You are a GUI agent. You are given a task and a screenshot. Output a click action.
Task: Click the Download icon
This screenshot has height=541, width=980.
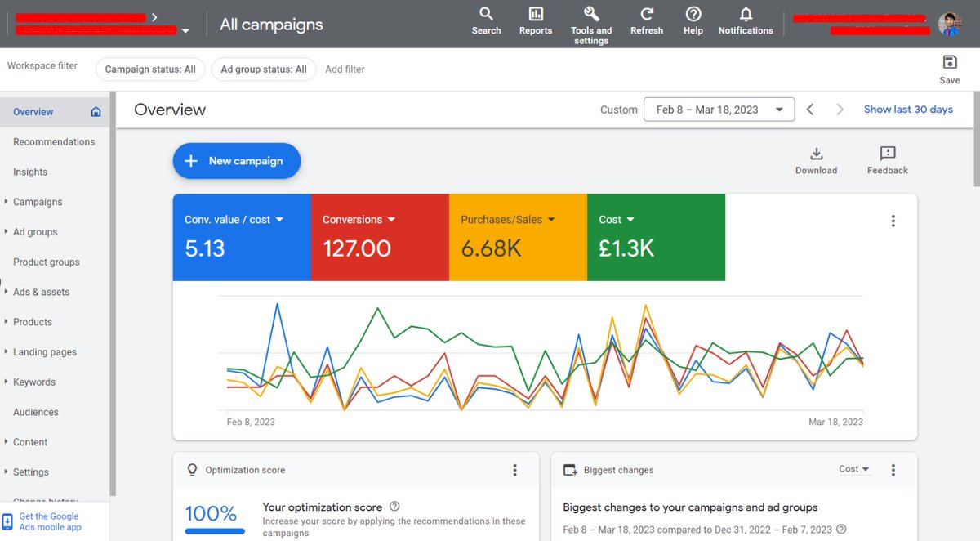point(816,154)
